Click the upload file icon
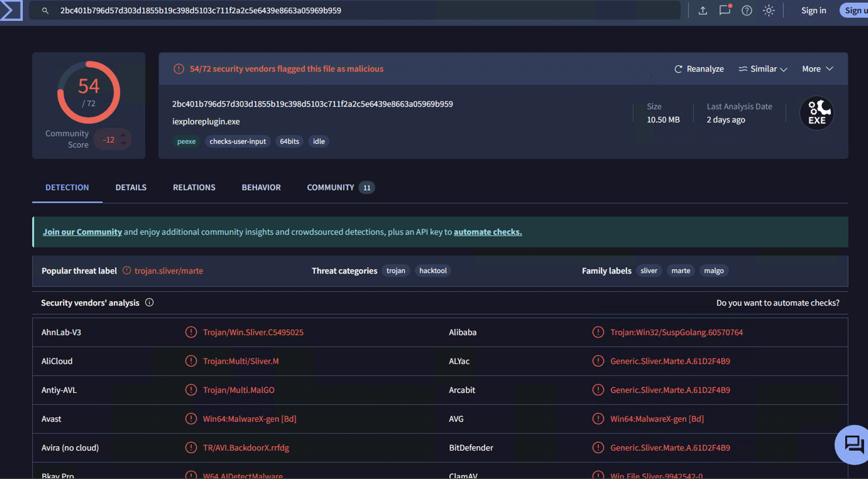The width and height of the screenshot is (868, 479). pyautogui.click(x=703, y=10)
